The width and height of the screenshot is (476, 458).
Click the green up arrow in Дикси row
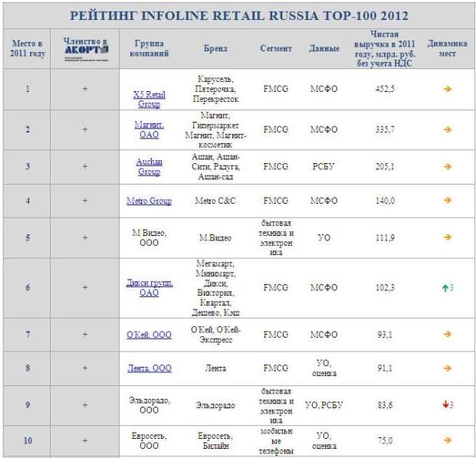pyautogui.click(x=445, y=287)
